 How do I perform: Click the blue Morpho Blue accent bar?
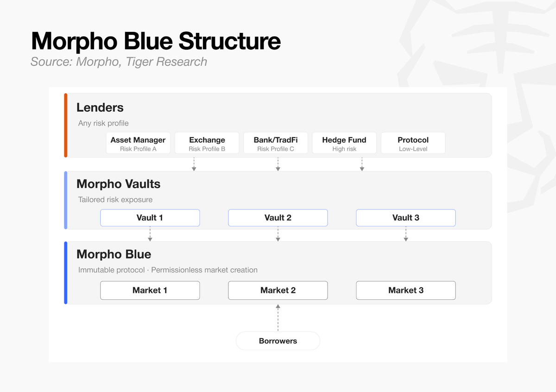coord(66,273)
